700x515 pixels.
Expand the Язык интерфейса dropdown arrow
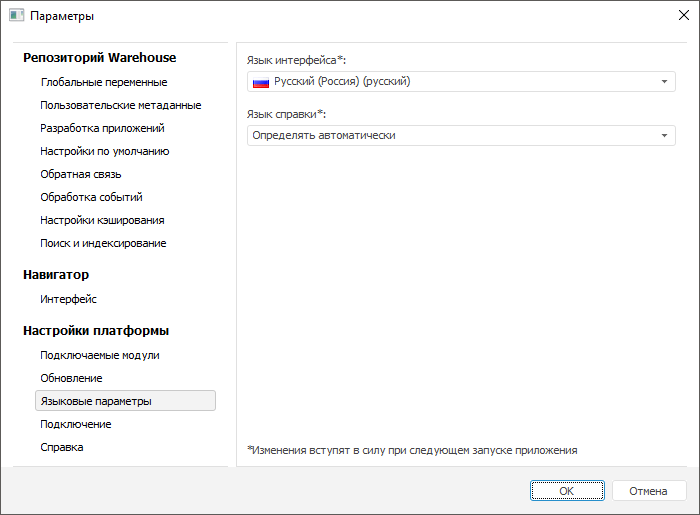[665, 82]
